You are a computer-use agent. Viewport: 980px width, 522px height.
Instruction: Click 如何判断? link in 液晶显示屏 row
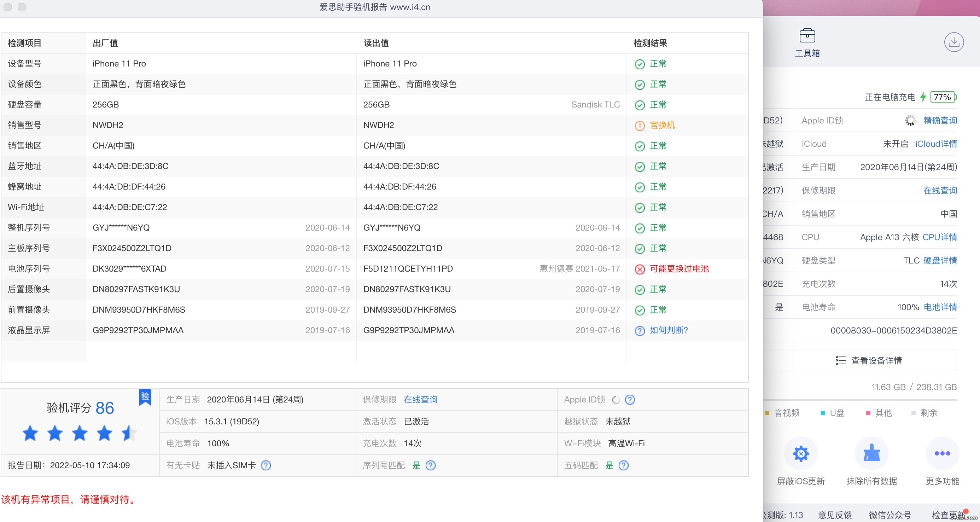click(669, 330)
